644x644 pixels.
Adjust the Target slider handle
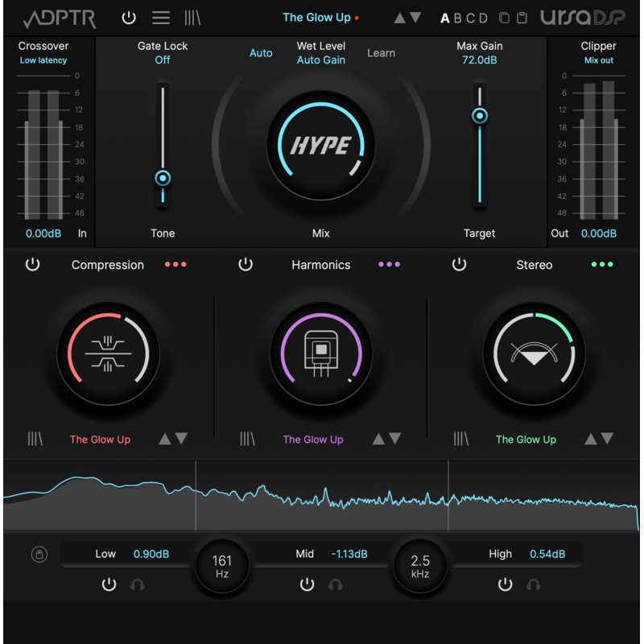479,116
